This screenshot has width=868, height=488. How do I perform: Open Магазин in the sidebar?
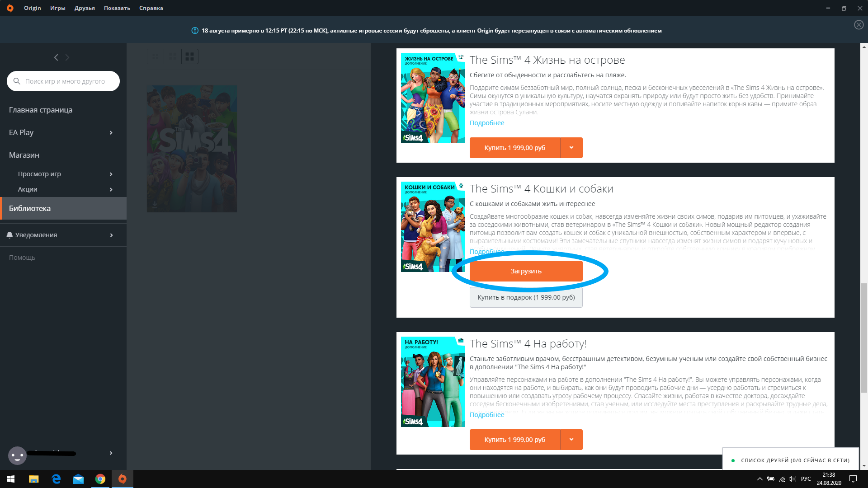point(24,155)
